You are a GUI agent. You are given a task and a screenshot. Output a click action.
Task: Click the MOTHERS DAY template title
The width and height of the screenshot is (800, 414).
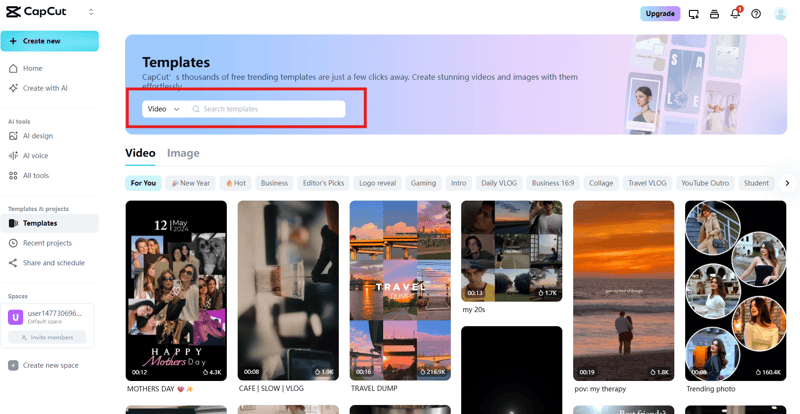[160, 389]
